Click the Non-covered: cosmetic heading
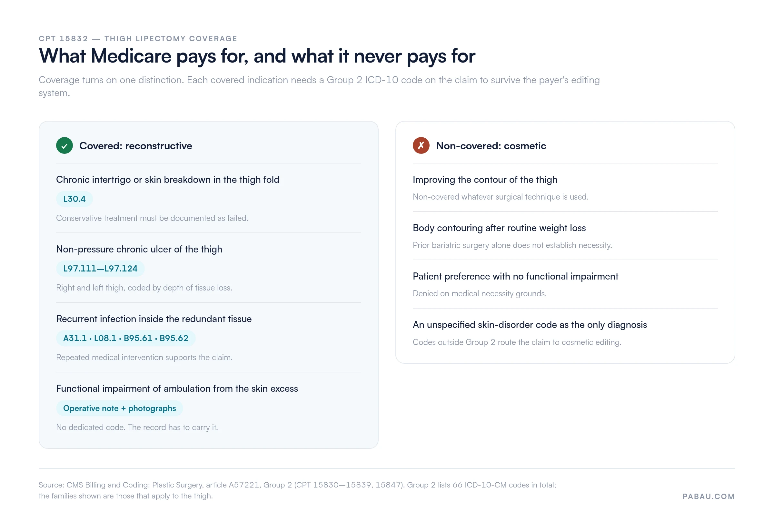 tap(491, 146)
